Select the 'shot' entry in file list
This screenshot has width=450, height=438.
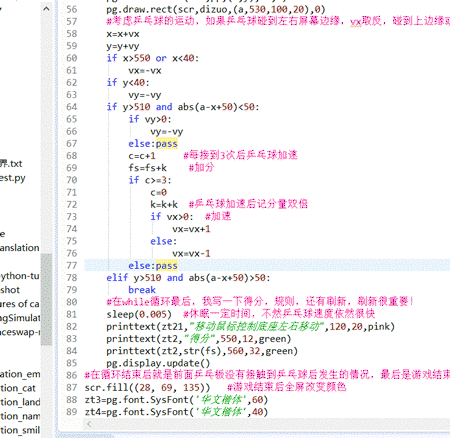10,290
